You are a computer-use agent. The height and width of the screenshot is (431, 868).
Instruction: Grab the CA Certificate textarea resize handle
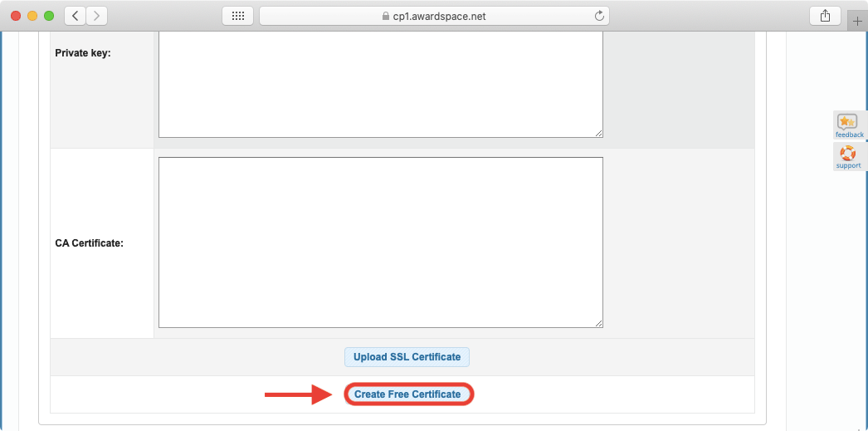click(598, 323)
